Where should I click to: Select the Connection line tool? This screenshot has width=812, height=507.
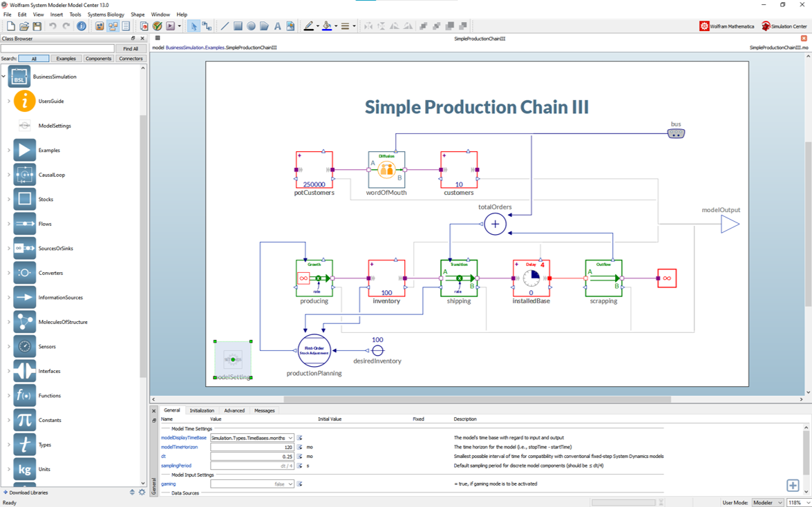click(207, 26)
